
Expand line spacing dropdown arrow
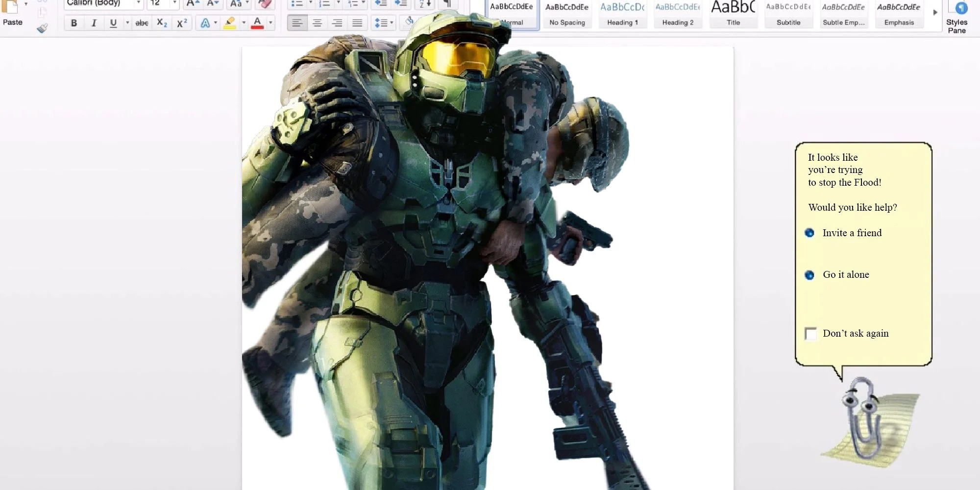click(x=392, y=23)
